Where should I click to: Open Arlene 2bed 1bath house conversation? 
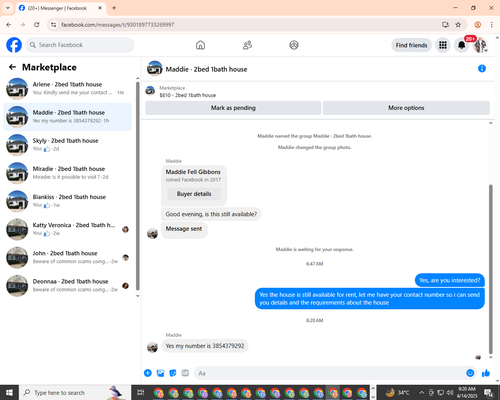click(67, 88)
